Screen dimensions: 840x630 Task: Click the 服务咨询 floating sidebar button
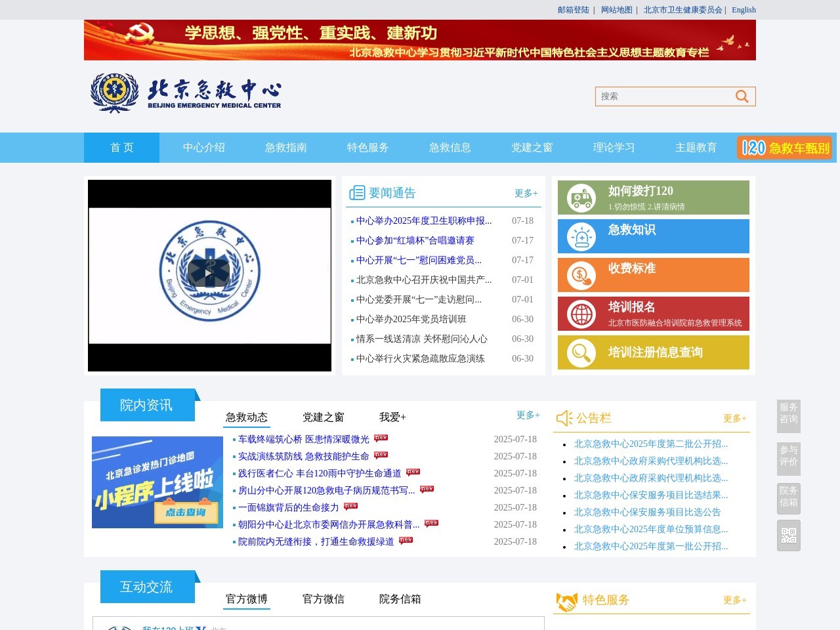click(x=788, y=413)
